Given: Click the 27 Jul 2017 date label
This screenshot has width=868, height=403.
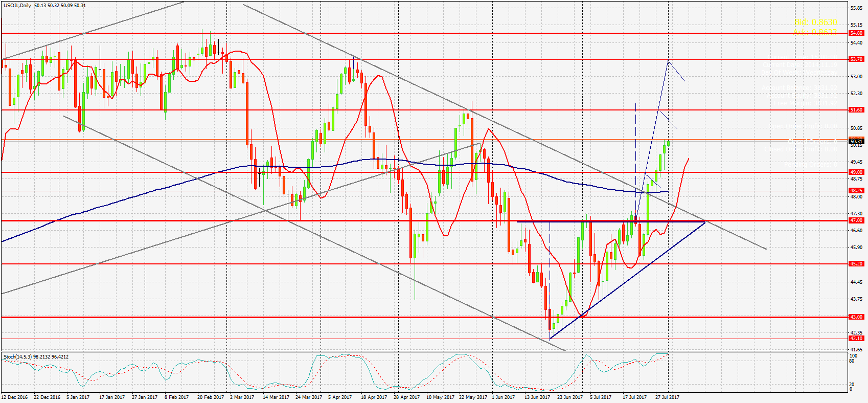Looking at the screenshot, I should [668, 397].
